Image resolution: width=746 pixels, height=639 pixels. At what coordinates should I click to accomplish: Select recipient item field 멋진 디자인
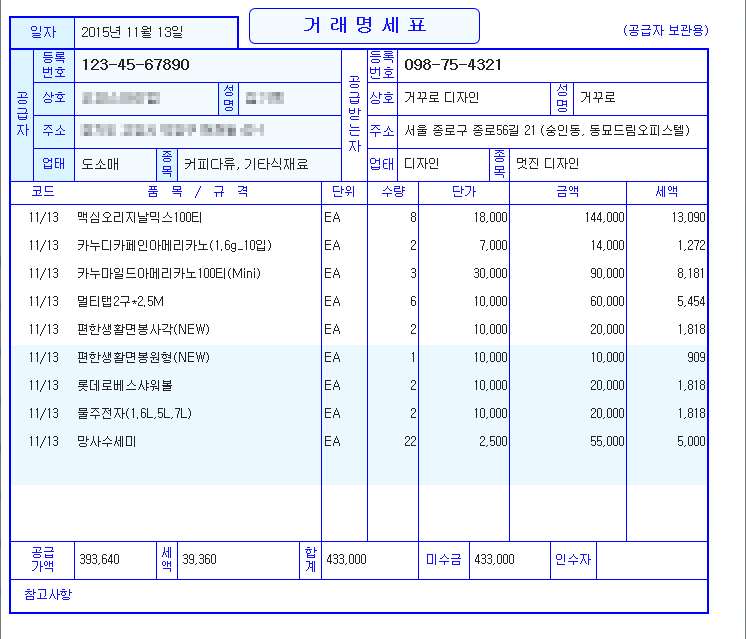tap(547, 164)
